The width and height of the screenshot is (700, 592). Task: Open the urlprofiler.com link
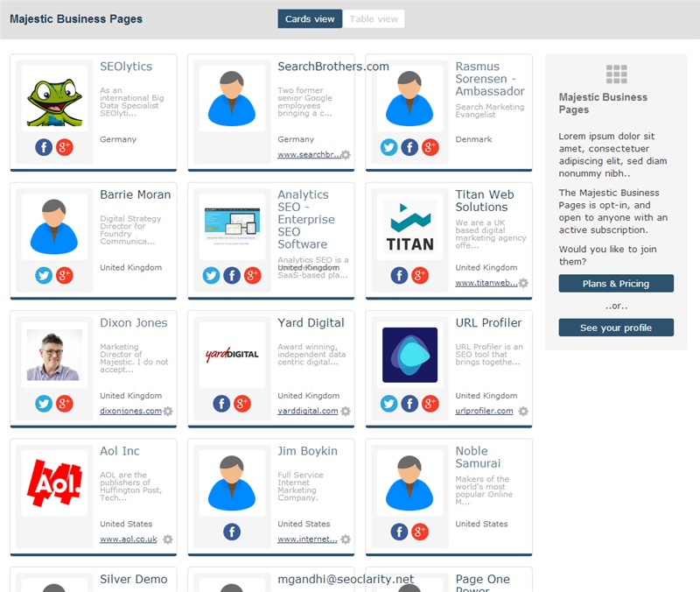[484, 411]
